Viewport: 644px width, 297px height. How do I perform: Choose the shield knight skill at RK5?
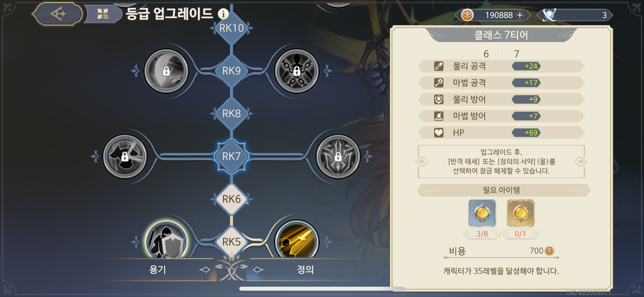(166, 240)
